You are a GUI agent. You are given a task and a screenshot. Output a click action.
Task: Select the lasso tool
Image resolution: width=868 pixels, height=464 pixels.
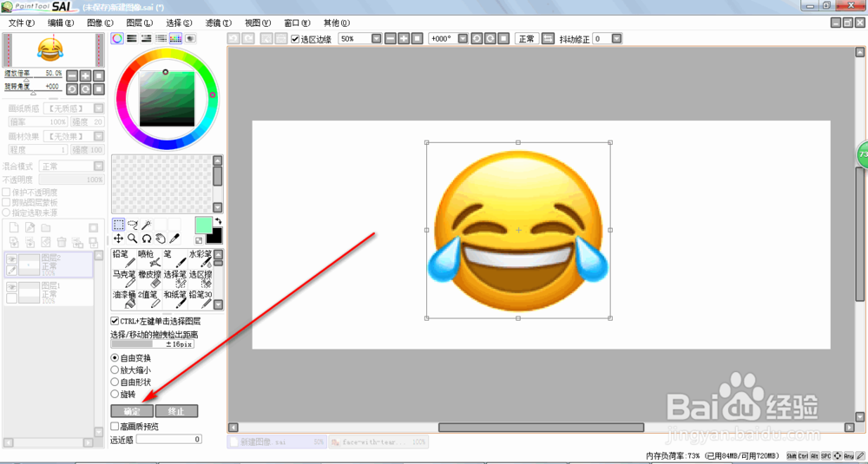pos(132,224)
